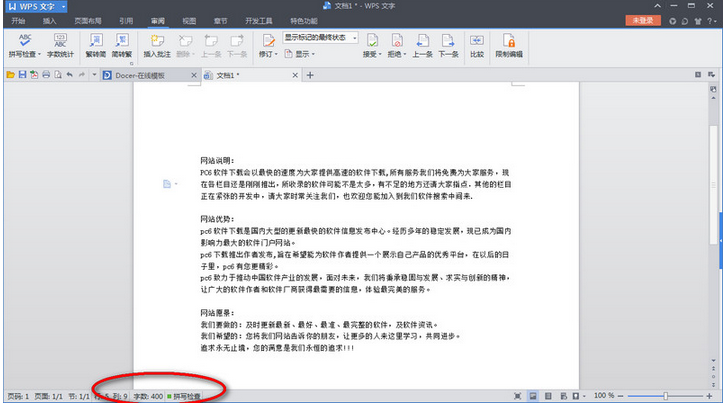Click the 100 % zoom level
The image size is (725, 407).
(604, 396)
